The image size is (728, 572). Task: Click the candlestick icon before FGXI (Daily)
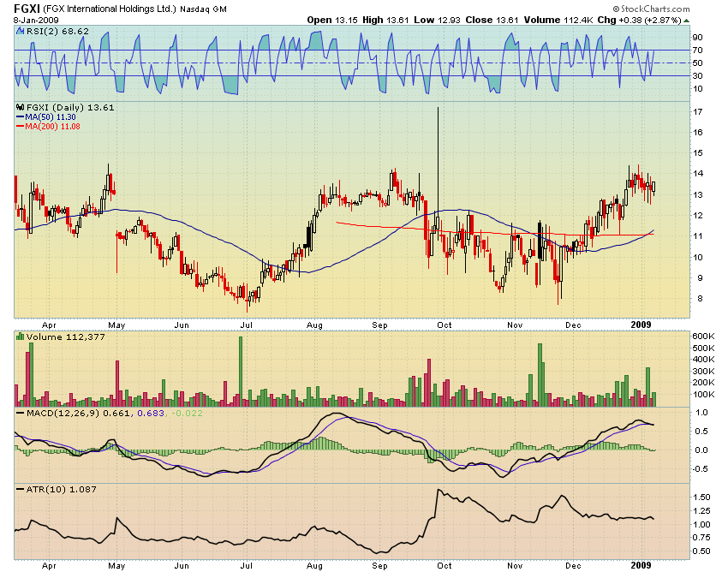[21, 107]
